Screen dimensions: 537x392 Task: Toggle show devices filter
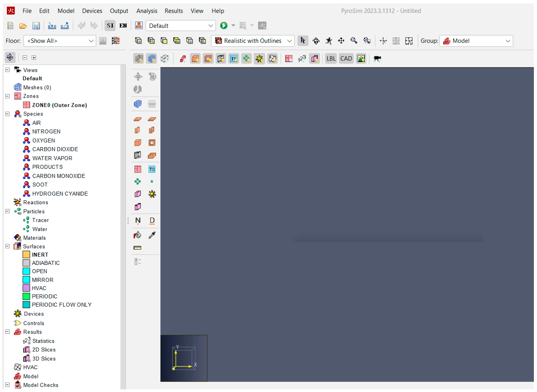[259, 59]
